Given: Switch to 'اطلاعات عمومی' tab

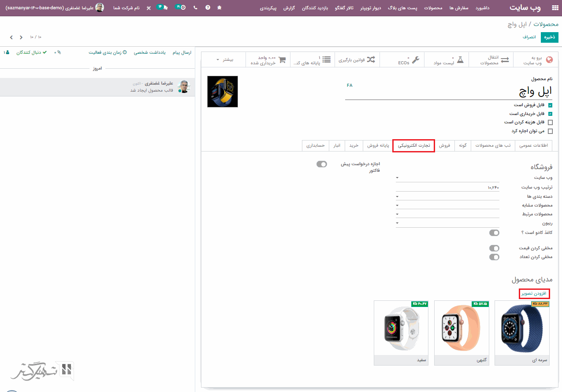Looking at the screenshot, I should (x=533, y=145).
